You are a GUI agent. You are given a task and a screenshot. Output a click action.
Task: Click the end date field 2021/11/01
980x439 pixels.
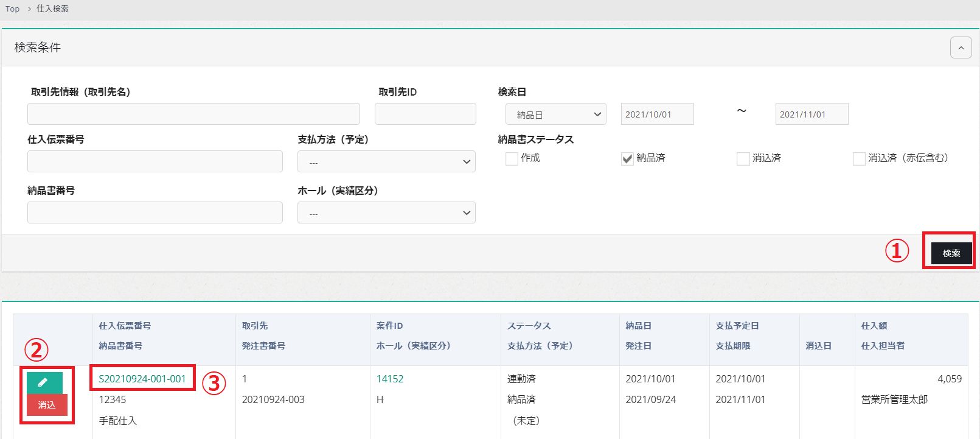click(x=811, y=114)
